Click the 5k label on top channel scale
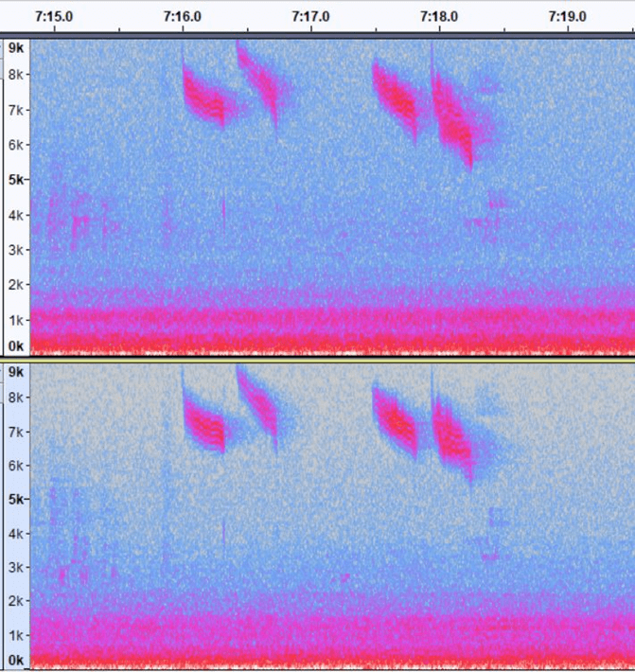The height and width of the screenshot is (672, 635). click(16, 179)
